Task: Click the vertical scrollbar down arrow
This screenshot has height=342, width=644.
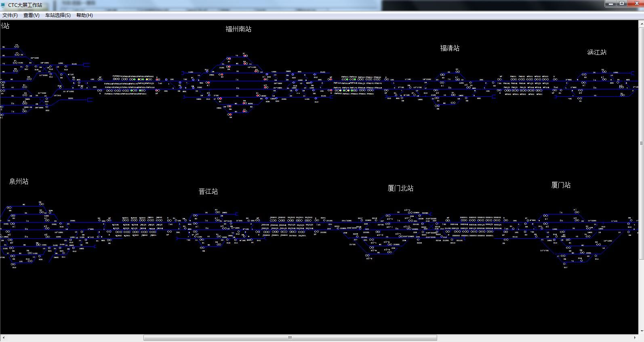Action: click(x=641, y=331)
